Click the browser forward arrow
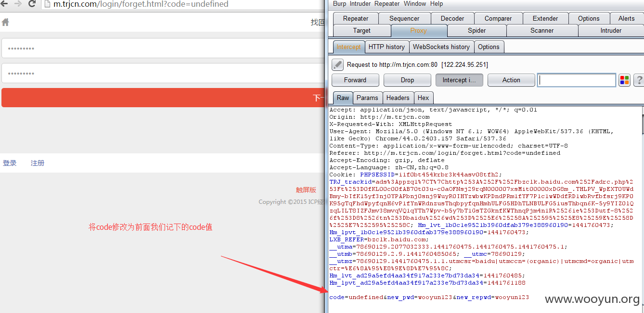This screenshot has height=313, width=644. pyautogui.click(x=18, y=4)
